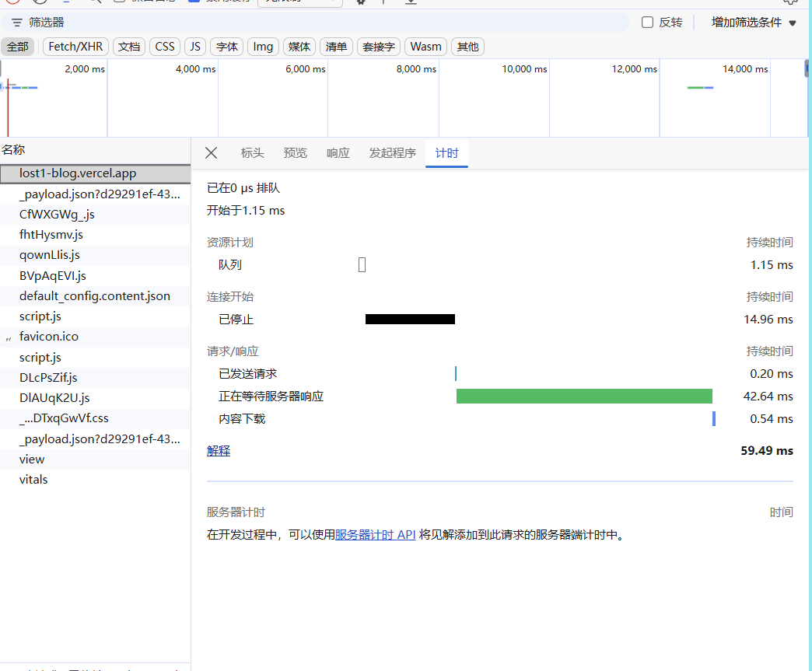812x671 pixels.
Task: Open the 服务器计时 API link
Action: [375, 535]
